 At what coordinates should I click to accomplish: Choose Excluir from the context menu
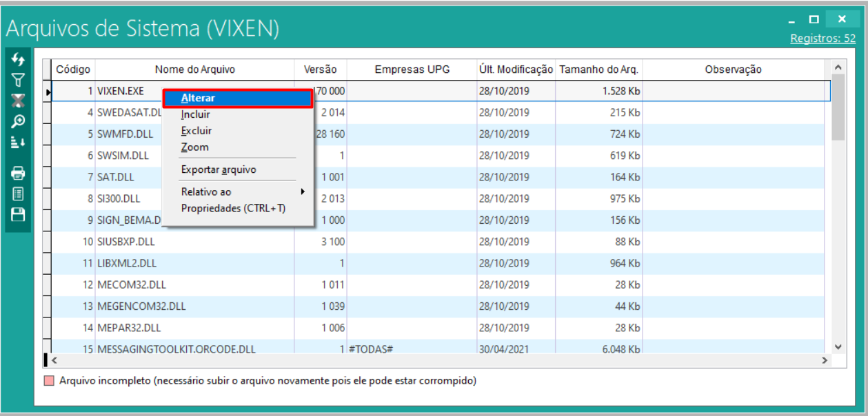pyautogui.click(x=196, y=131)
